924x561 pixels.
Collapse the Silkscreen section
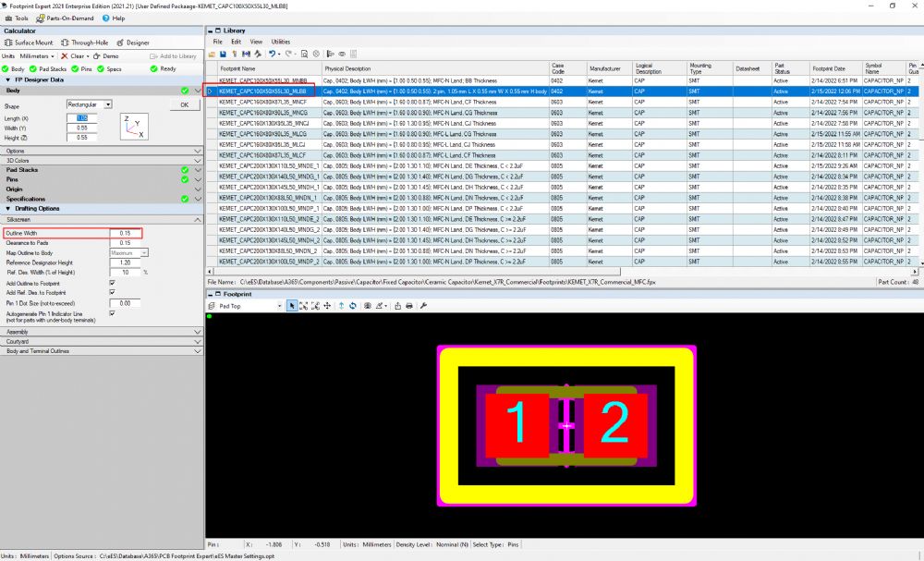198,219
